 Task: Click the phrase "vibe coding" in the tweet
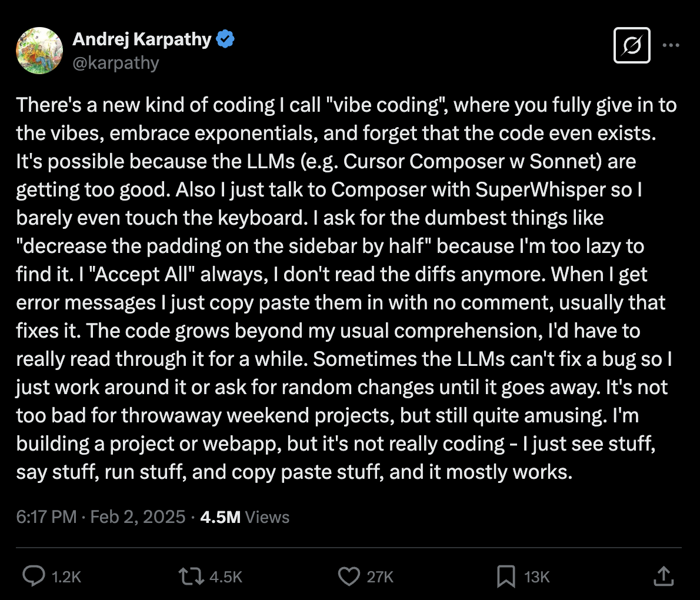point(387,105)
